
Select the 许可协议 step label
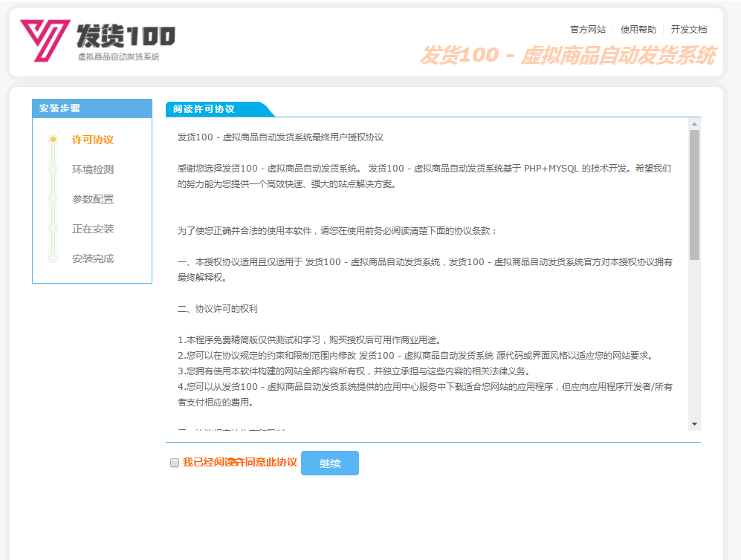tap(93, 140)
